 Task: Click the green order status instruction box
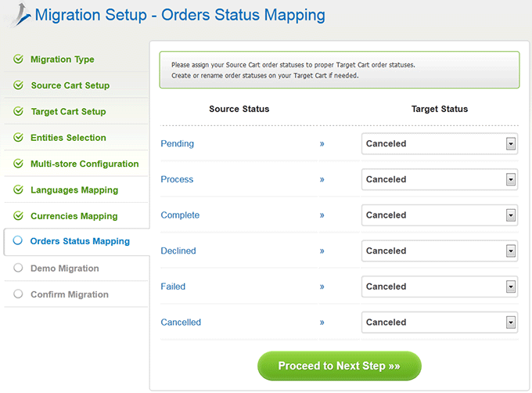(340, 70)
